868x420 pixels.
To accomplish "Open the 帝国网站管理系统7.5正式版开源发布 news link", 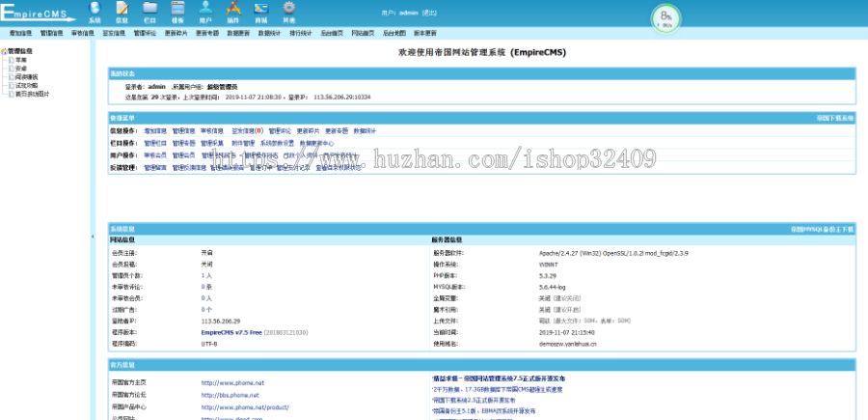I will tap(499, 378).
